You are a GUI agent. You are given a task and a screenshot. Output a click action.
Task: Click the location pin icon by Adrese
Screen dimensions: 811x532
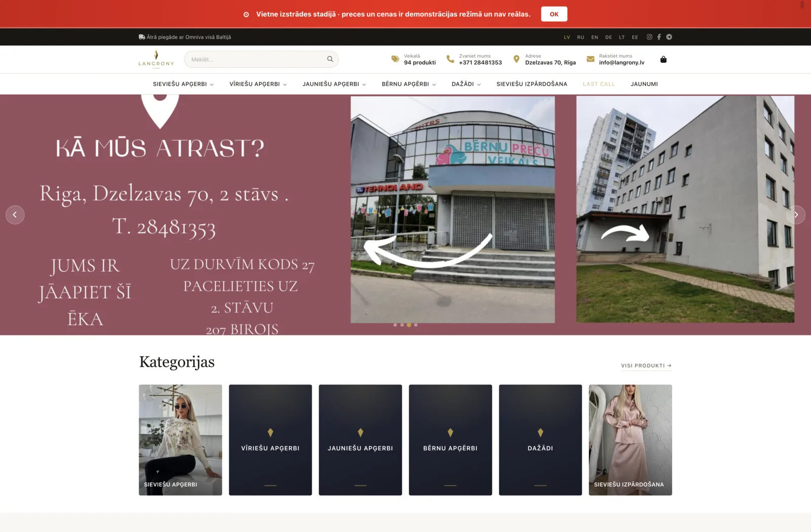click(517, 59)
